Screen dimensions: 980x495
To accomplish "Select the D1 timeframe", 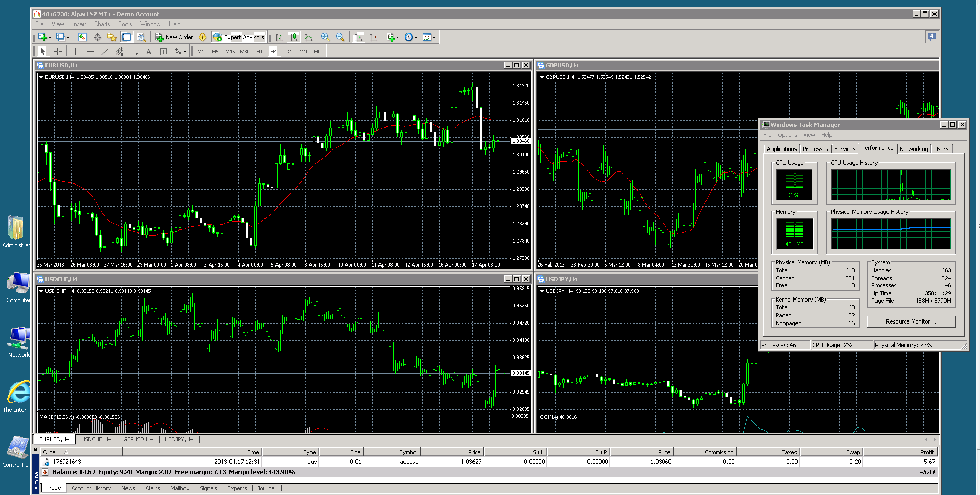I will click(x=289, y=51).
